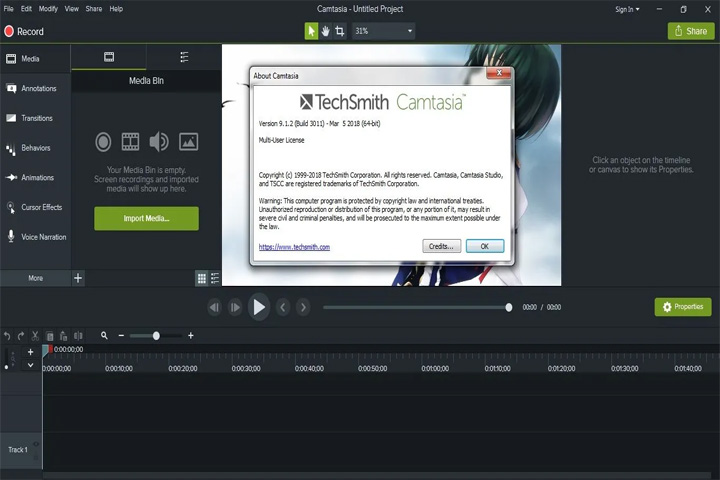Click the record screen icon in Media Bin
720x480 pixels.
point(103,141)
